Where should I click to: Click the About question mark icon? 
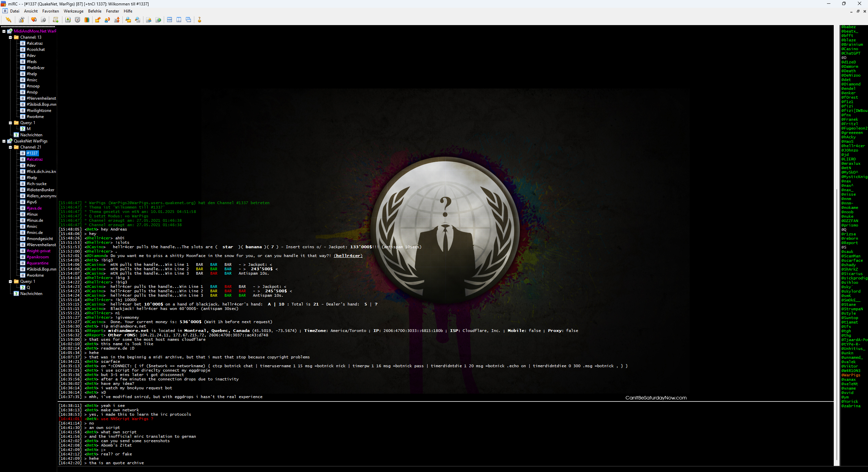199,20
